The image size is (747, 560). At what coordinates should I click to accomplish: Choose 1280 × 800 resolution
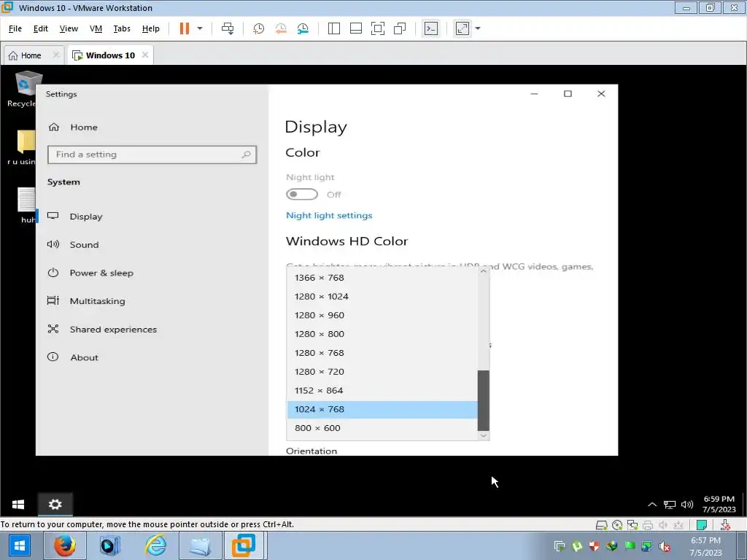click(382, 334)
